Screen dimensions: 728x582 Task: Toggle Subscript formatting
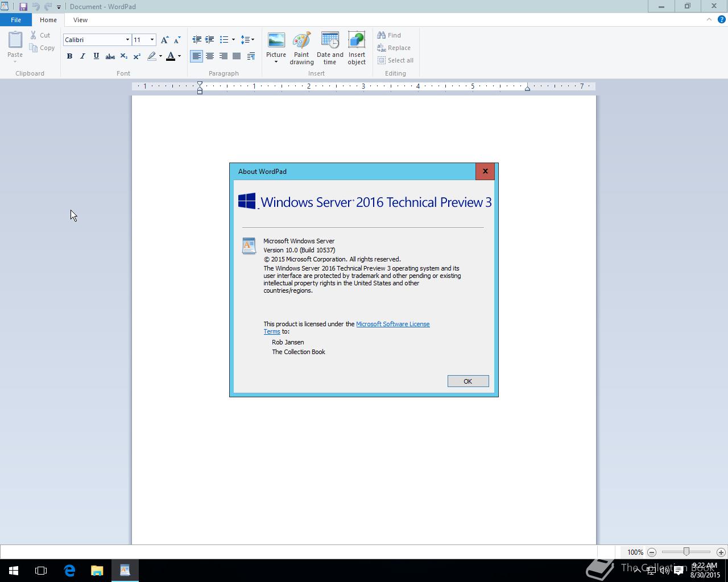[x=123, y=56]
